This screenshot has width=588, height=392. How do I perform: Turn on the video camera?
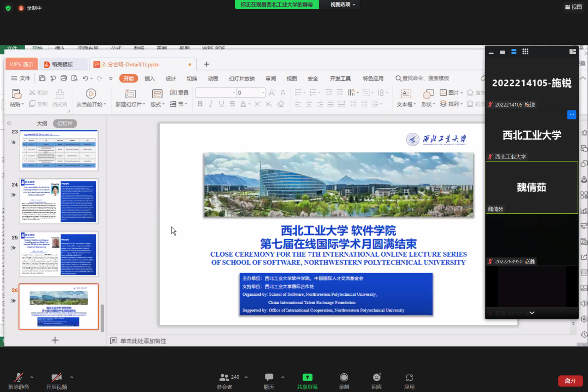[56, 378]
